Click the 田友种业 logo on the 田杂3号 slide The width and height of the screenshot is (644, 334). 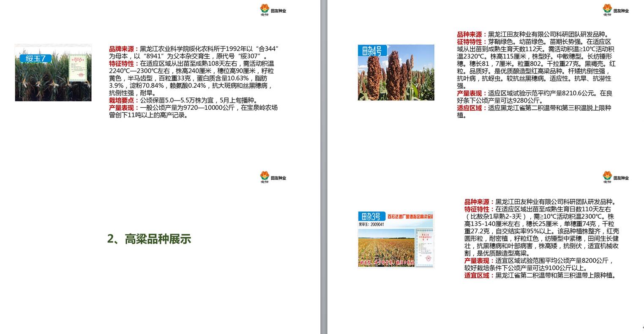pyautogui.click(x=616, y=177)
